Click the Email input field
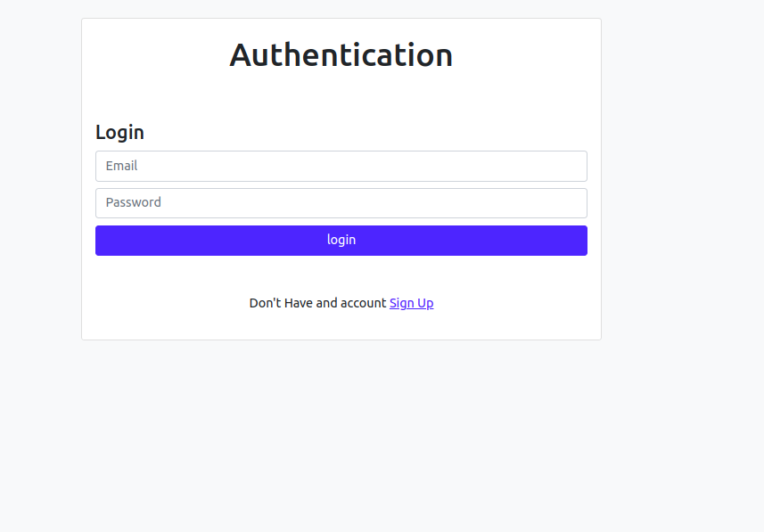 (341, 166)
